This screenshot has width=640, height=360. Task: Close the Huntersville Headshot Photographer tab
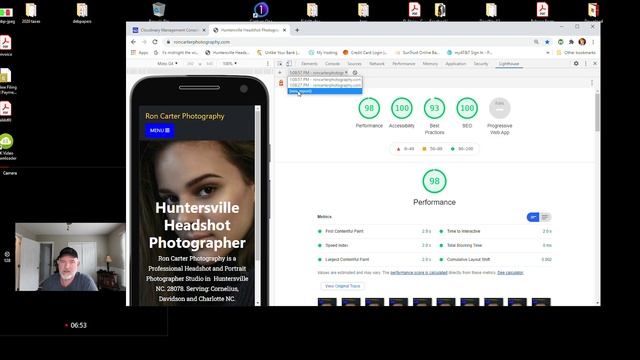pyautogui.click(x=284, y=30)
